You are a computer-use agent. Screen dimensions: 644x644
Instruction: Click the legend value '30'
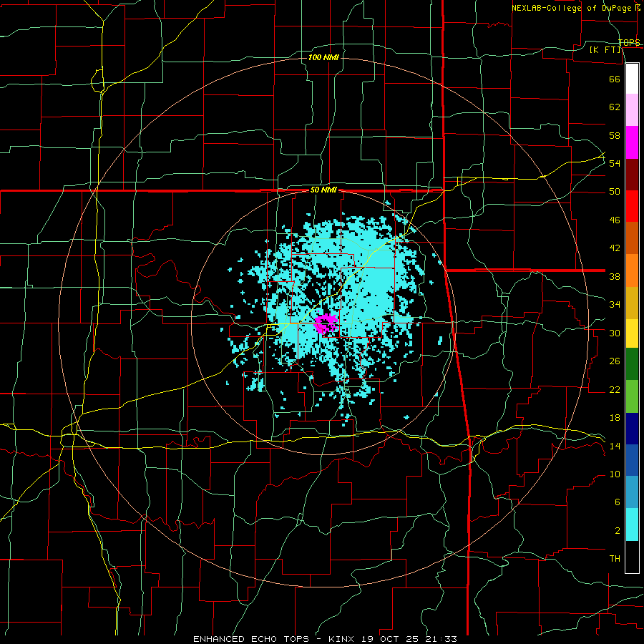pos(615,333)
